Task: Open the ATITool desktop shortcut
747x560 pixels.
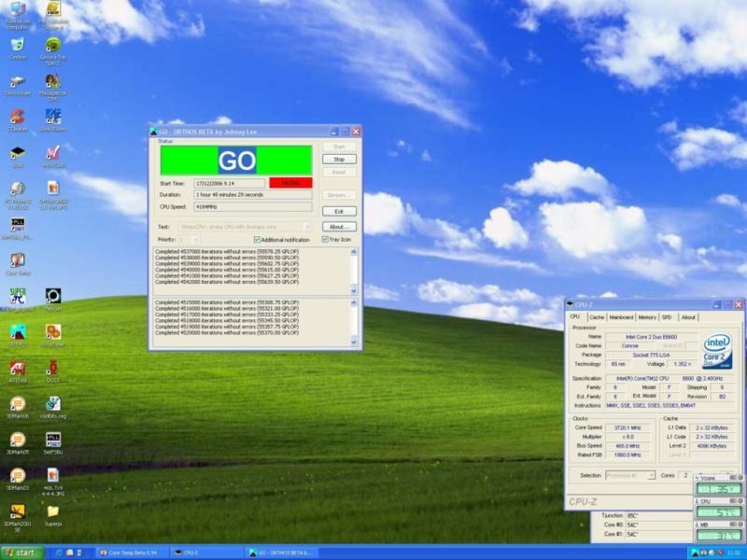Action: coord(18,368)
